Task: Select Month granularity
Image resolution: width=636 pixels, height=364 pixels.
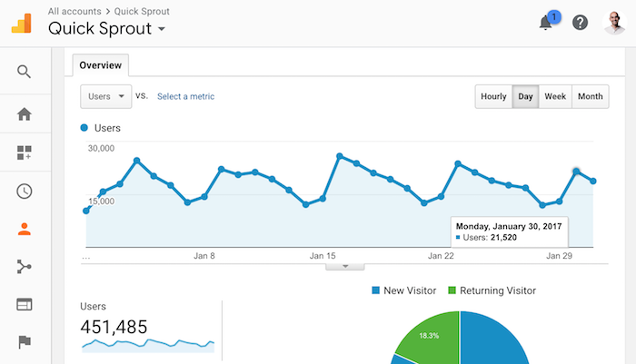Action: [x=591, y=96]
